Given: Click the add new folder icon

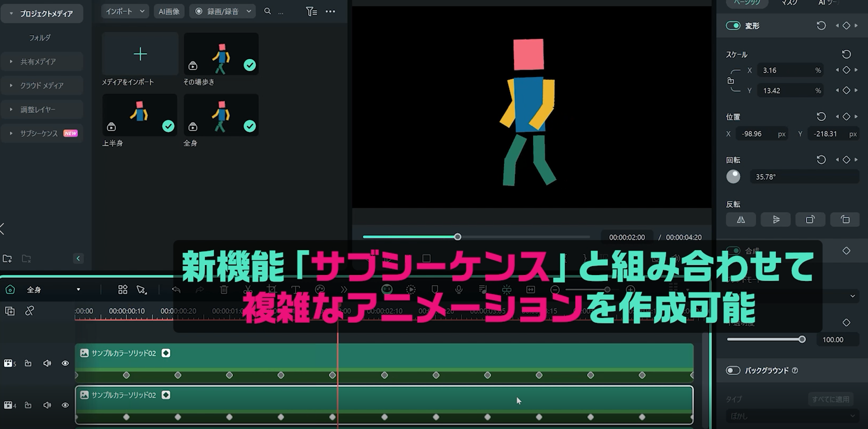Looking at the screenshot, I should pyautogui.click(x=8, y=259).
